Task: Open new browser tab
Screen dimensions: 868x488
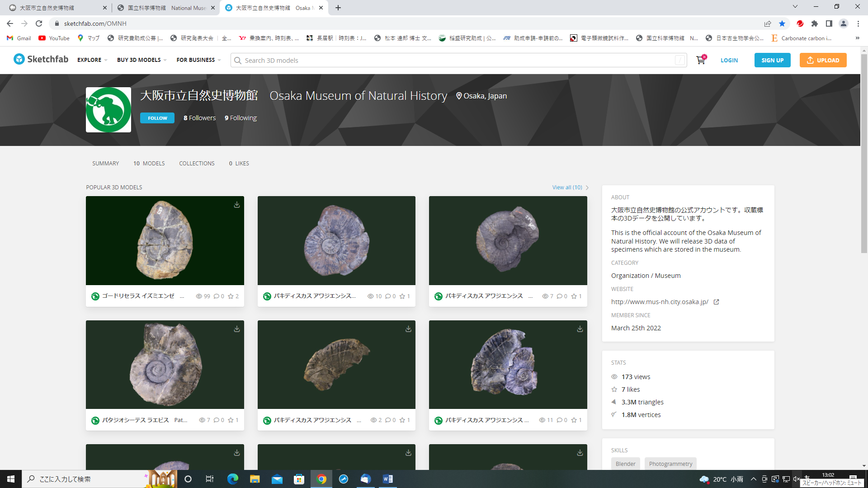Action: [338, 8]
